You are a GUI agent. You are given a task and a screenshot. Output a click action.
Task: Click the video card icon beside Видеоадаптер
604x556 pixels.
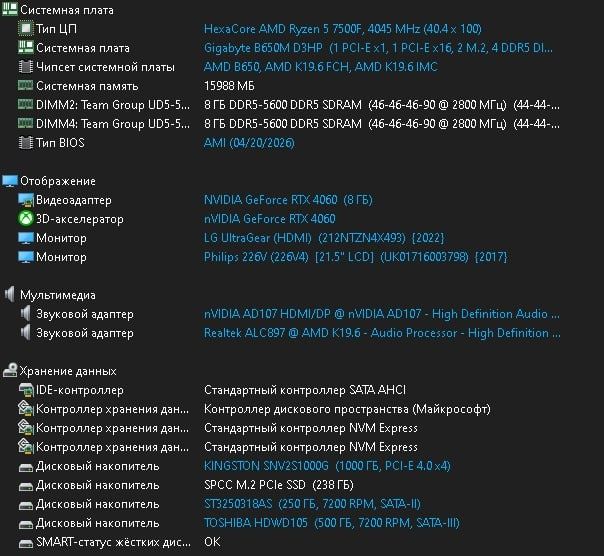(x=26, y=200)
